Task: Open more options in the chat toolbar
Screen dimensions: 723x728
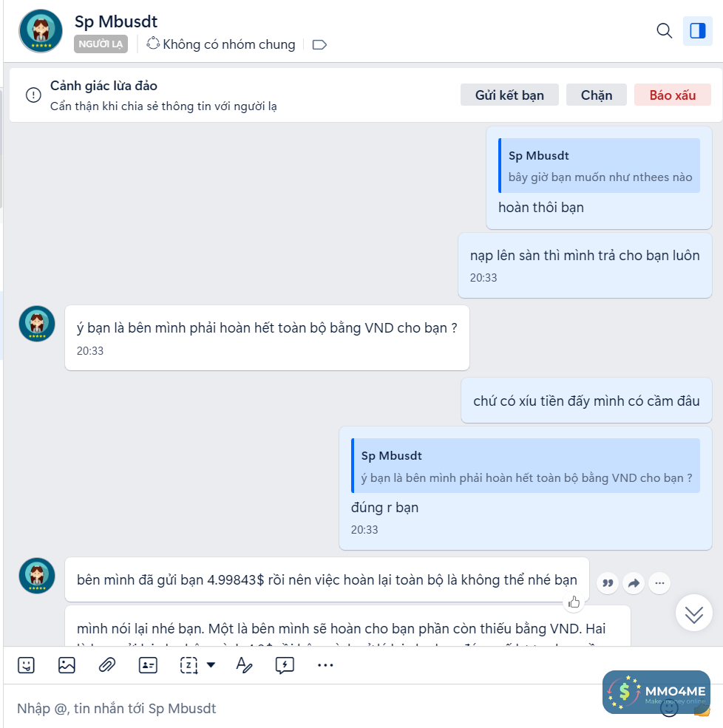Action: [x=325, y=665]
